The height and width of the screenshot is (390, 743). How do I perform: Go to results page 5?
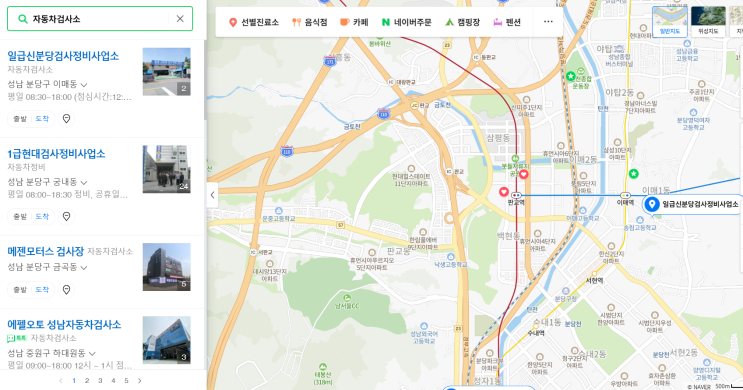click(x=126, y=381)
